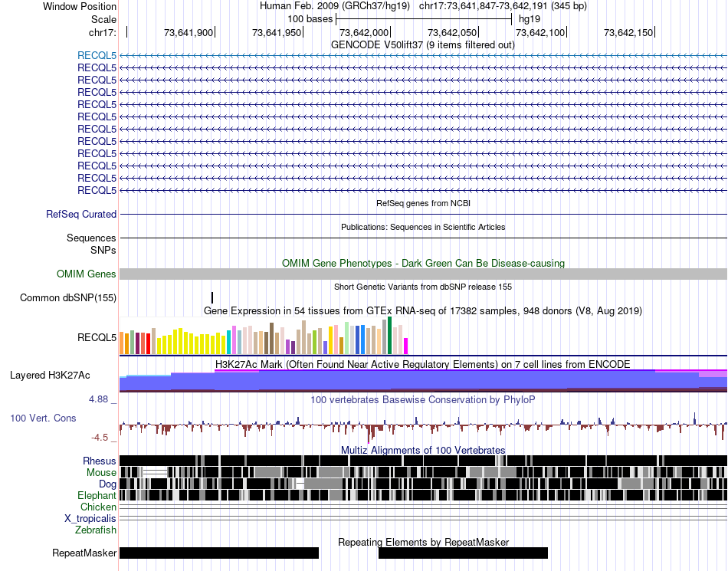Open Multiz Alignments of 100 Vertebrates title
The width and height of the screenshot is (728, 571).
click(x=423, y=451)
